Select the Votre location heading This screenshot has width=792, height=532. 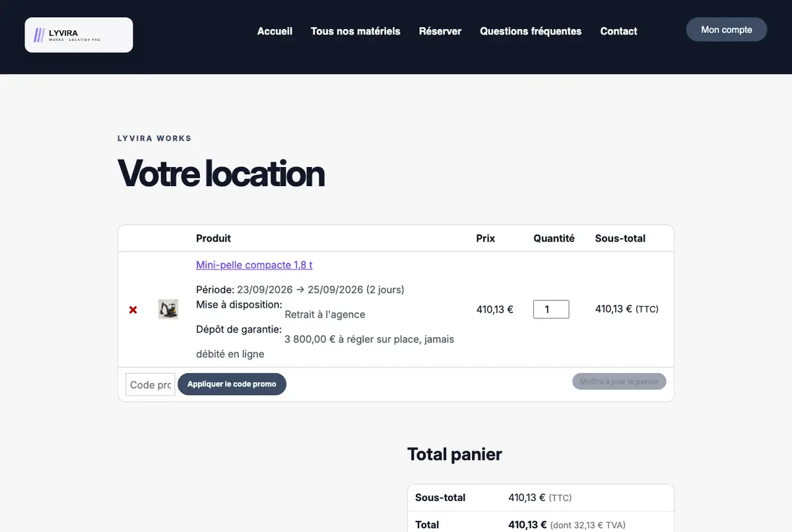(221, 173)
